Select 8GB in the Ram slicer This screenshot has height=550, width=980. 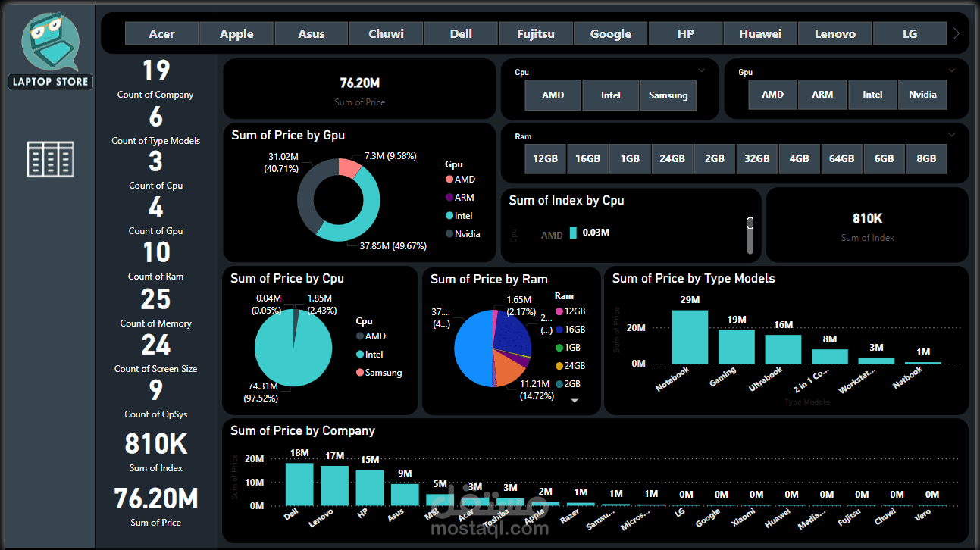click(926, 159)
